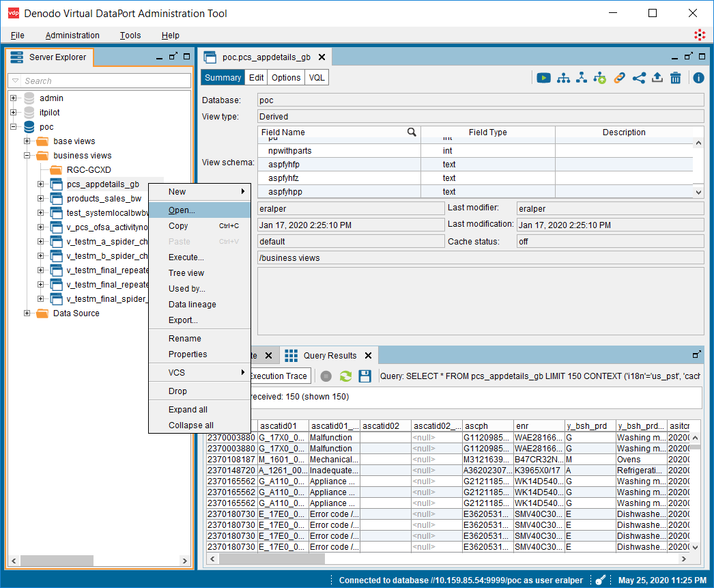This screenshot has height=588, width=714.
Task: Collapse the poc database node
Action: pos(13,126)
